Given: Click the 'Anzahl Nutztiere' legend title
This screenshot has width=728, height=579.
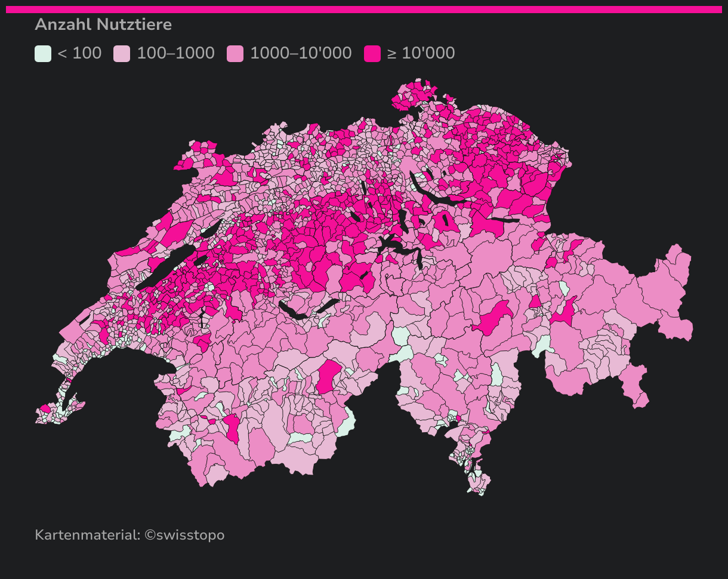Looking at the screenshot, I should (x=103, y=24).
